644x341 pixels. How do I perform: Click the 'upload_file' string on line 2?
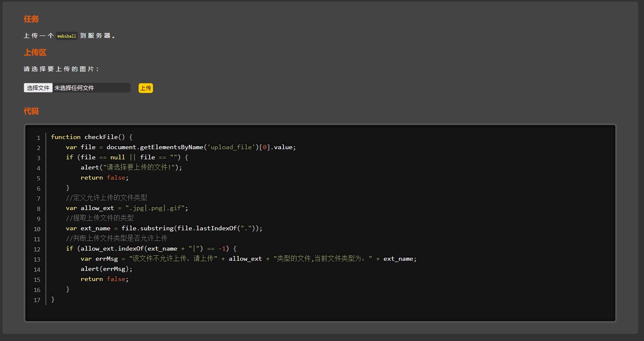232,147
